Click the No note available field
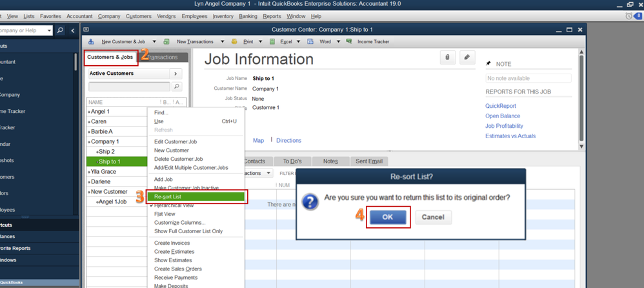Viewport: 644px width, 288px height. [528, 79]
